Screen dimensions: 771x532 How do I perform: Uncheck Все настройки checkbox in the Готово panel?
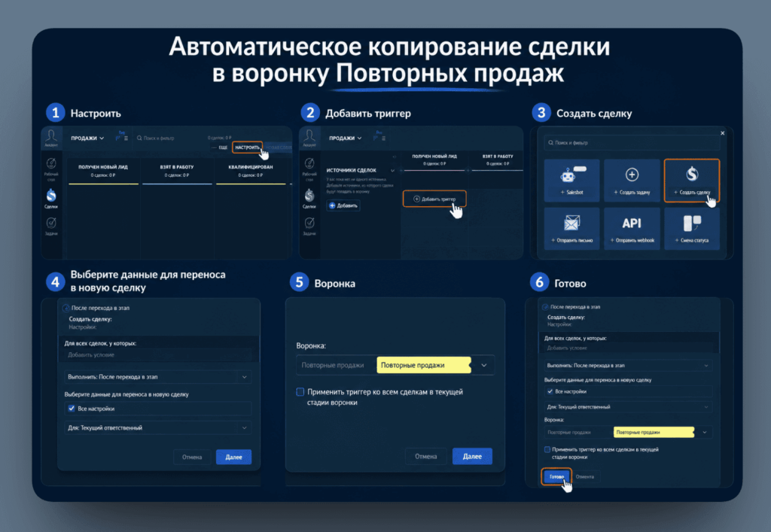point(550,391)
